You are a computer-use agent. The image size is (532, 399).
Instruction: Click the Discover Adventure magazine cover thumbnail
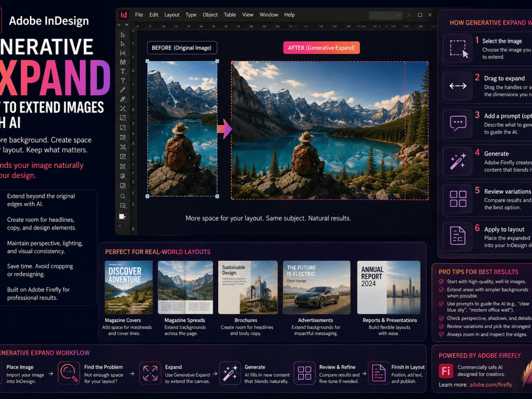(x=129, y=287)
